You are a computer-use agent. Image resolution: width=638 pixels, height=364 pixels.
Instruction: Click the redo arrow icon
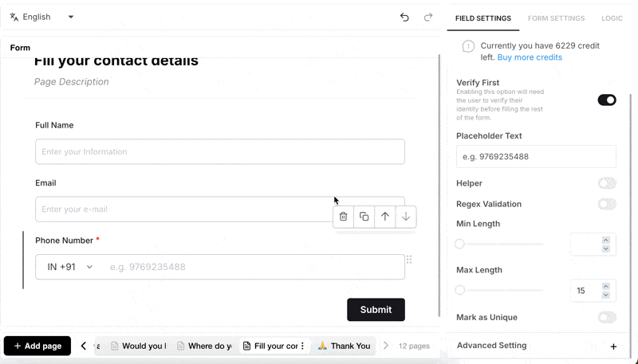click(x=428, y=17)
